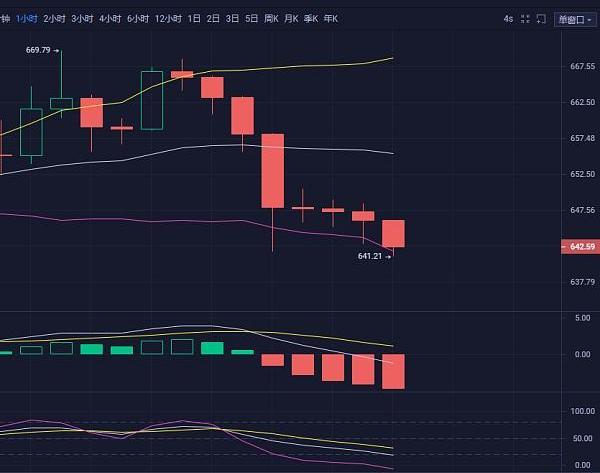
Task: Click the 669.79 high price marker
Action: [38, 50]
